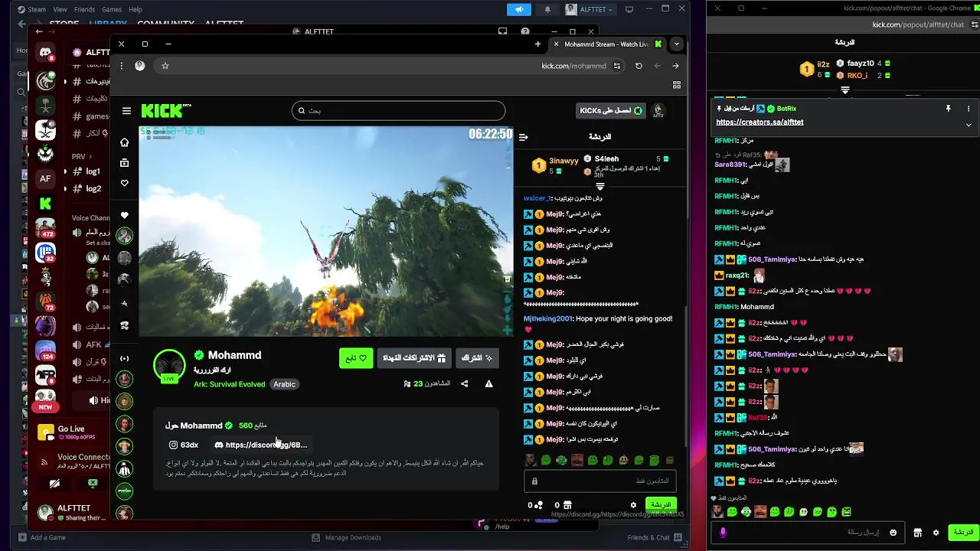This screenshot has width=980, height=551.
Task: Expand popout chat leaderboard arrow
Action: pos(844,90)
